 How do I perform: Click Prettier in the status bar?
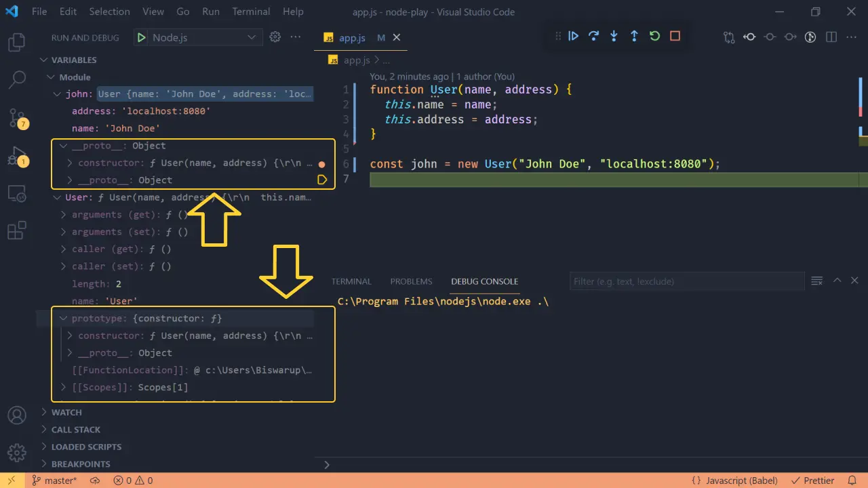point(813,481)
